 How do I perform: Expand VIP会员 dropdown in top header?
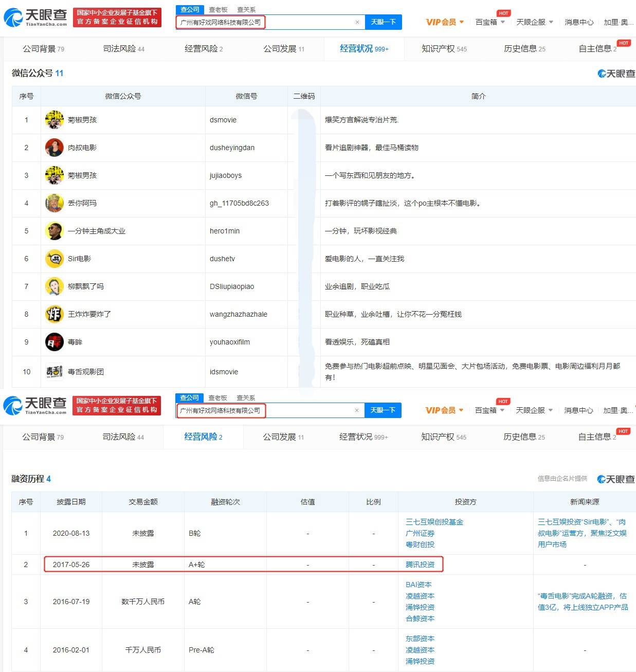445,22
